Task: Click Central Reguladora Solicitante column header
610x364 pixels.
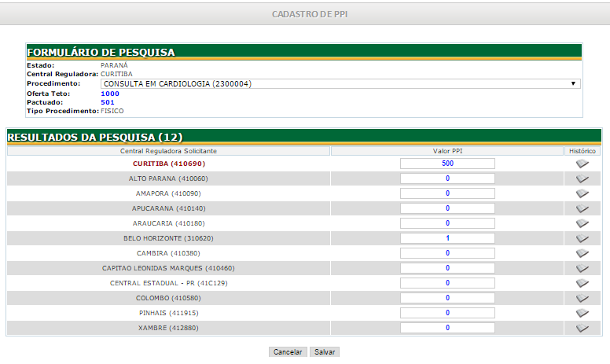Action: 168,150
